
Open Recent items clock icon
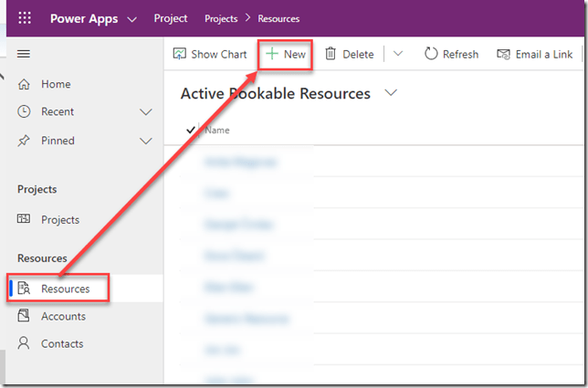tap(25, 112)
